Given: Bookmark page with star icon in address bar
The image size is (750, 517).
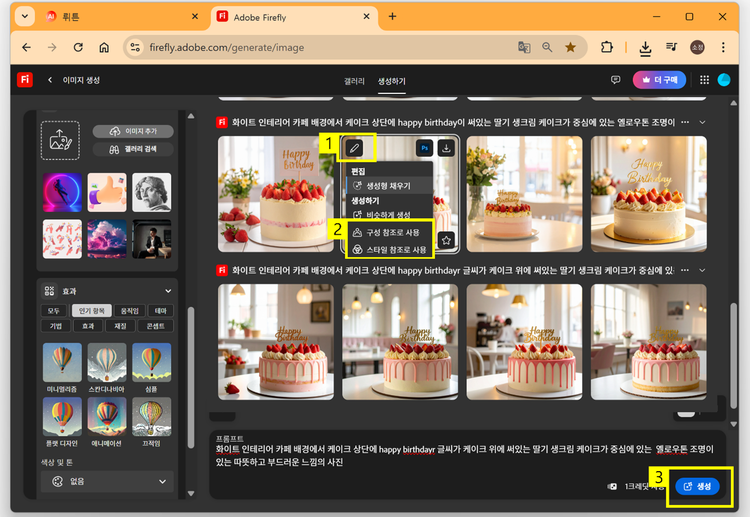Looking at the screenshot, I should 570,47.
